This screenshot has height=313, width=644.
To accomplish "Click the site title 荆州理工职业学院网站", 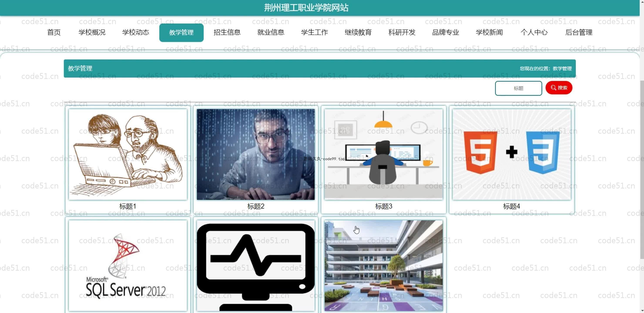I will click(307, 8).
